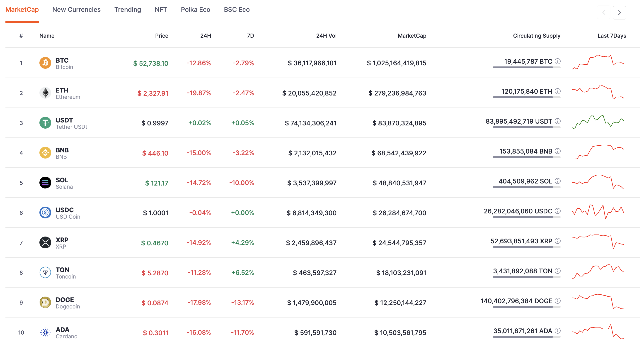The image size is (644, 347).
Task: Click the ETH circulating supply progress bar
Action: 526,97
